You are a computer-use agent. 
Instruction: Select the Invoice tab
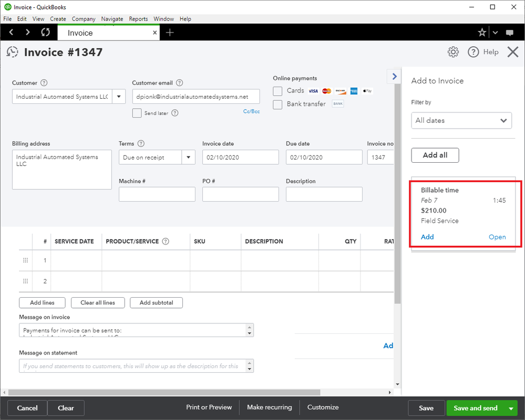pyautogui.click(x=108, y=33)
